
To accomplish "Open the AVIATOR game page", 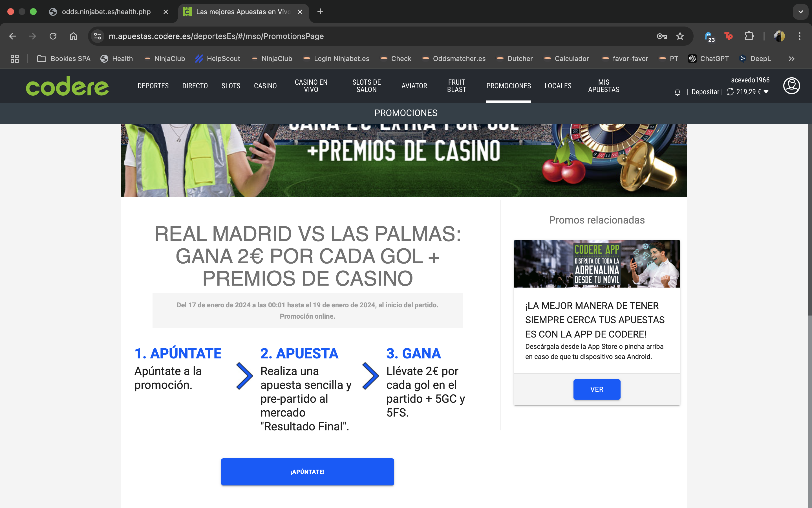I will [x=414, y=86].
